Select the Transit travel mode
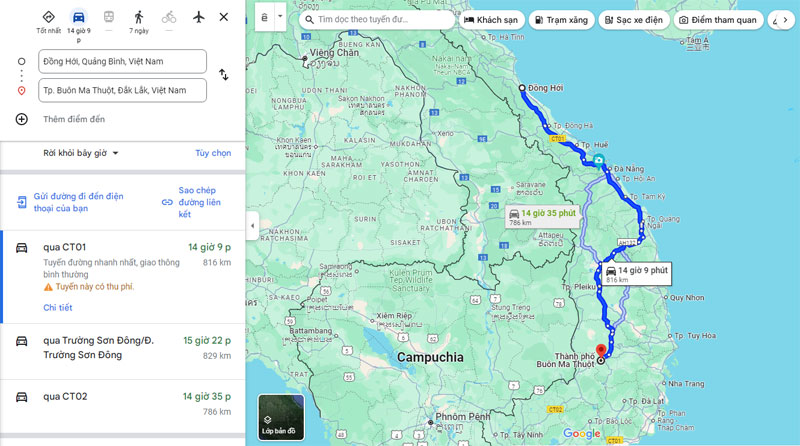Viewport: 800px width, 446px height. [109, 17]
